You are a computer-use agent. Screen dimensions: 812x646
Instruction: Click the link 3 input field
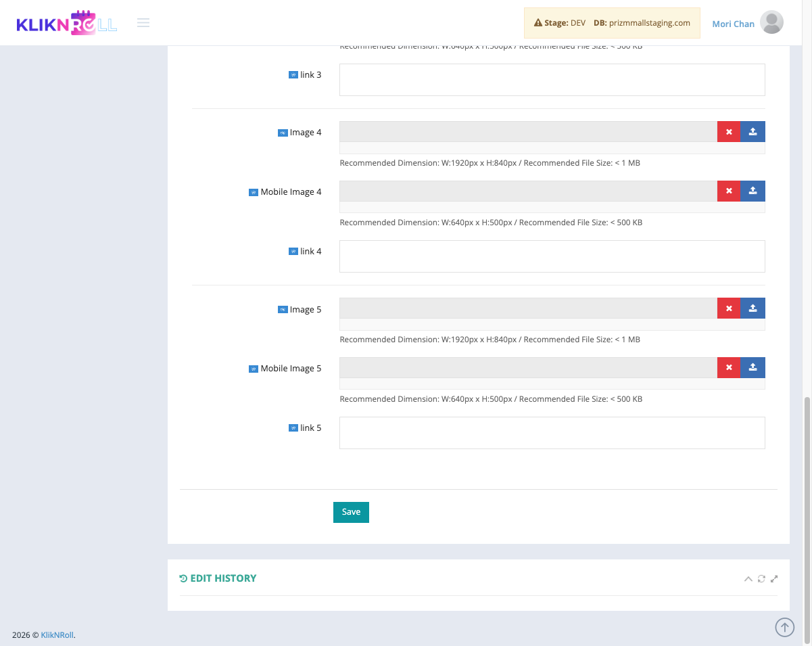tap(552, 80)
